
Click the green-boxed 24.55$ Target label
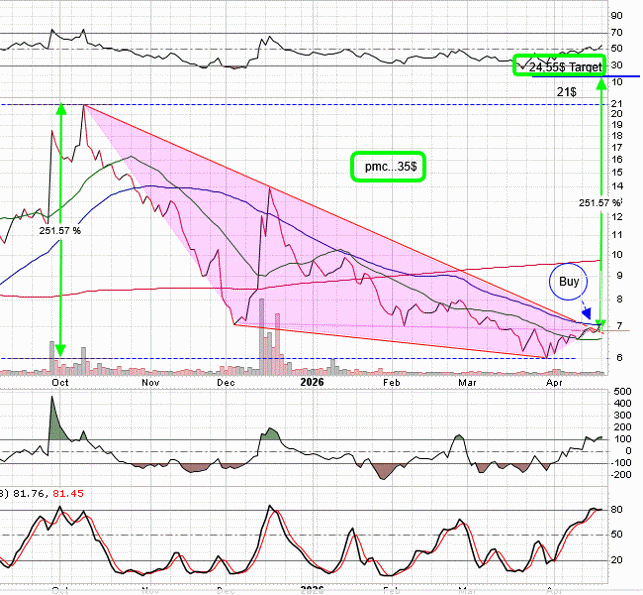pyautogui.click(x=561, y=67)
